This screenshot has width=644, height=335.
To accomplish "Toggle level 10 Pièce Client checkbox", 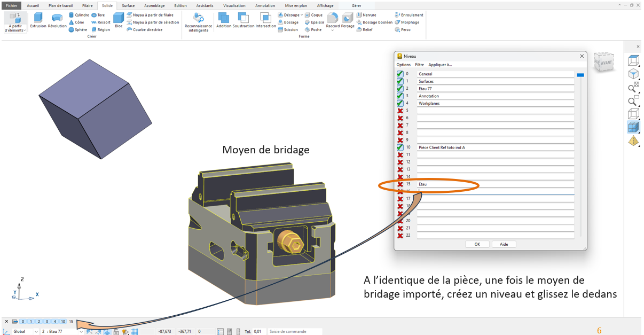I will [400, 147].
